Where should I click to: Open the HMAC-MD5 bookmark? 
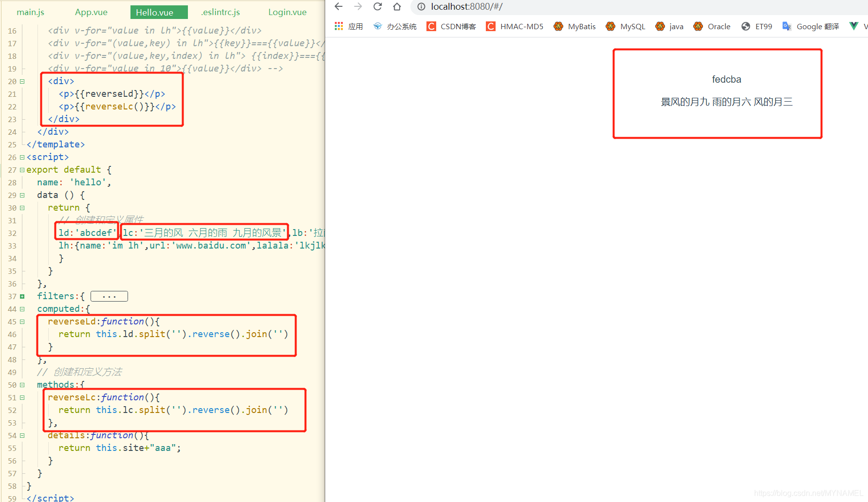(x=515, y=26)
